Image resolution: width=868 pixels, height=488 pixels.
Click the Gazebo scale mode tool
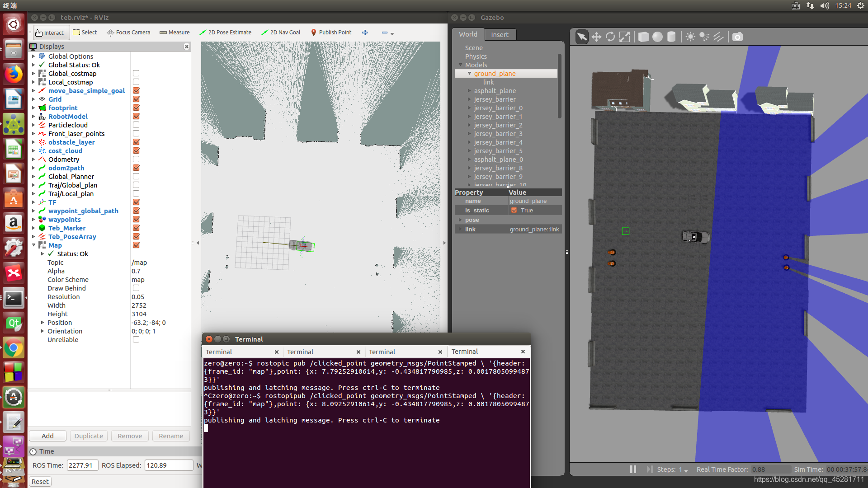tap(624, 37)
